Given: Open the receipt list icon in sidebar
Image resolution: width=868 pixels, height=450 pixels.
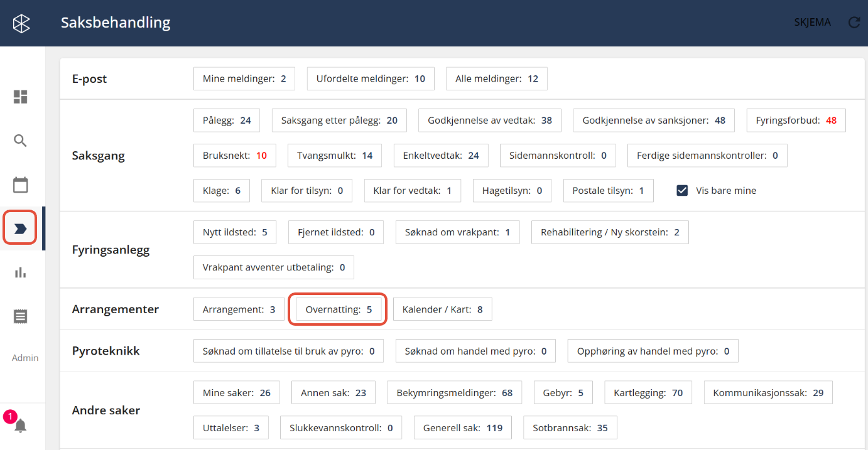Looking at the screenshot, I should [21, 316].
